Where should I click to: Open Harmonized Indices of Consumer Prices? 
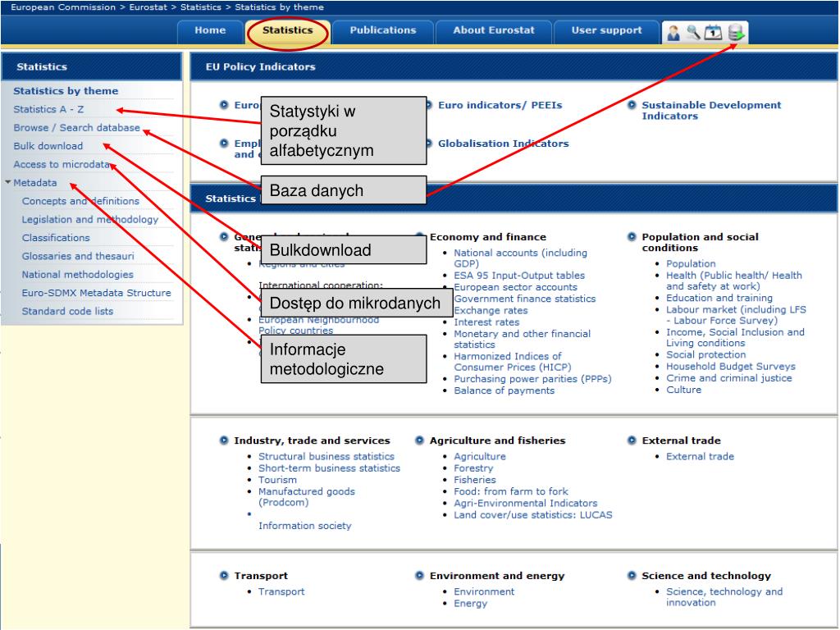click(x=513, y=362)
